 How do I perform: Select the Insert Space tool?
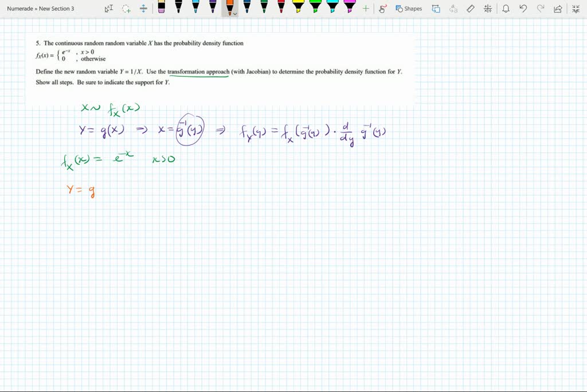pyautogui.click(x=143, y=8)
